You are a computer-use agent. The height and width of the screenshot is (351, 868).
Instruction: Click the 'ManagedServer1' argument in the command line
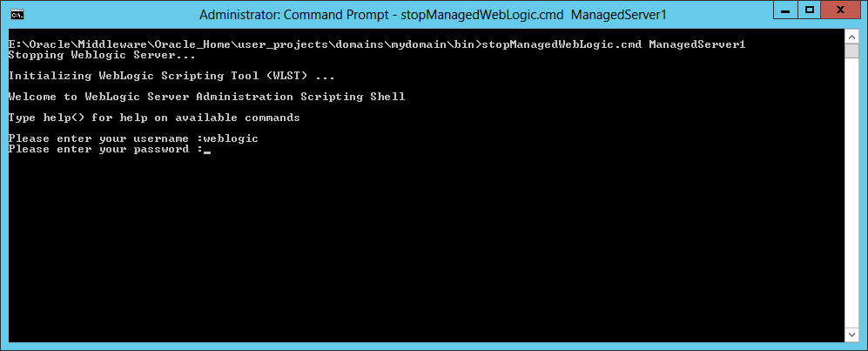point(696,44)
